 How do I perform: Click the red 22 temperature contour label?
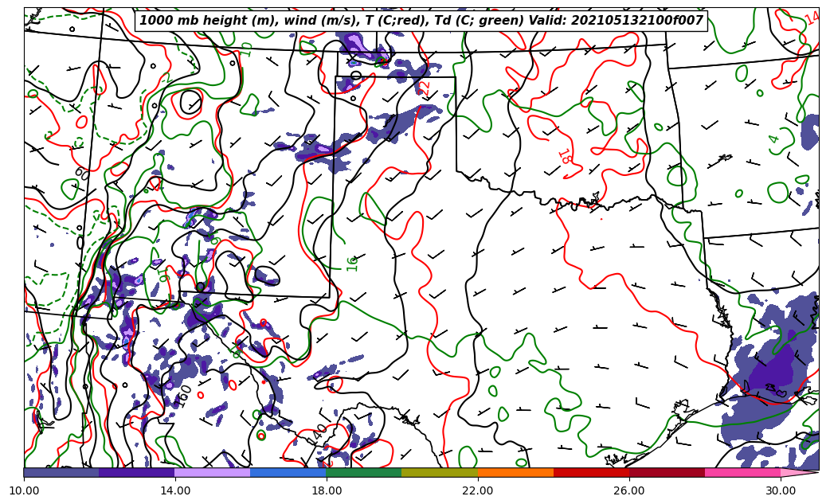(425, 86)
